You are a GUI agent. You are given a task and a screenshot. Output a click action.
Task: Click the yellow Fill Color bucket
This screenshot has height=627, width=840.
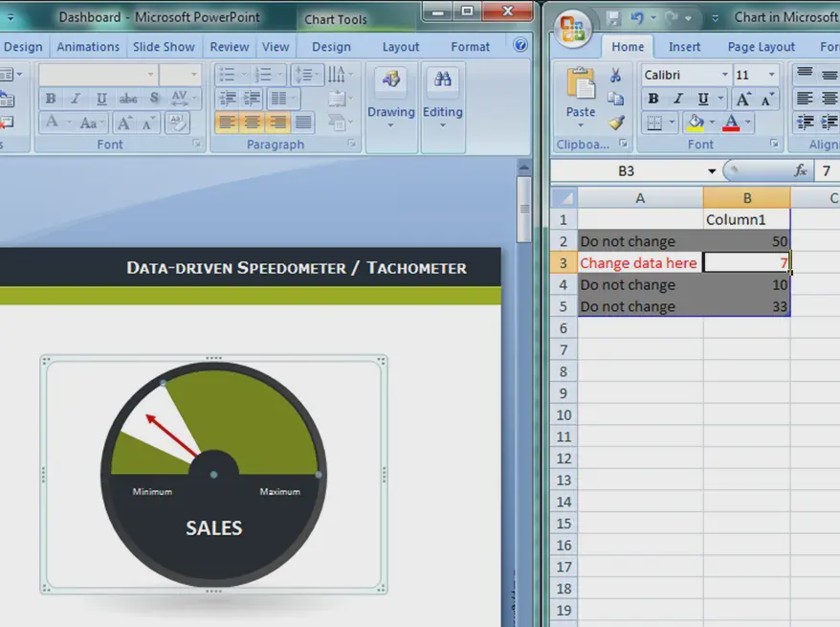(x=696, y=123)
